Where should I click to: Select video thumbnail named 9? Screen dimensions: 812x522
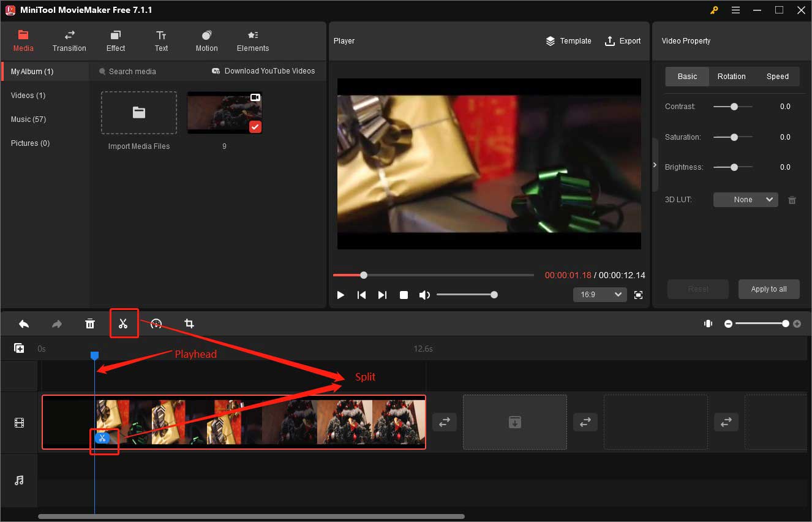(x=224, y=113)
